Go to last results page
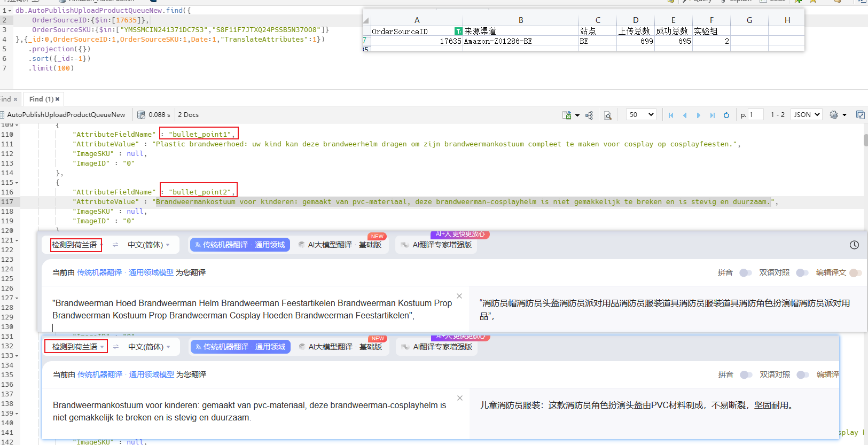This screenshot has height=445, width=868. [713, 115]
